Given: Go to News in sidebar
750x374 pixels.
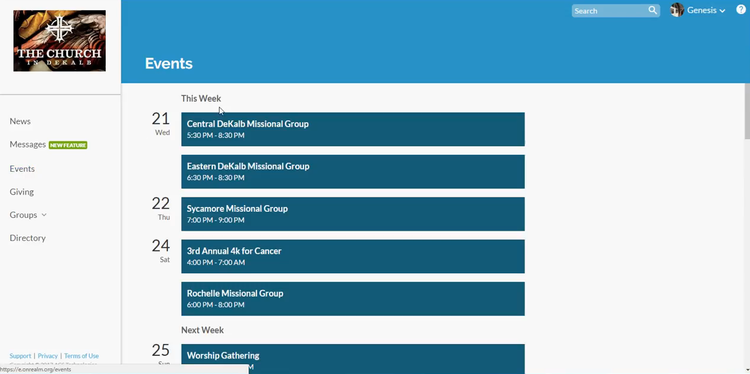Looking at the screenshot, I should click(20, 121).
